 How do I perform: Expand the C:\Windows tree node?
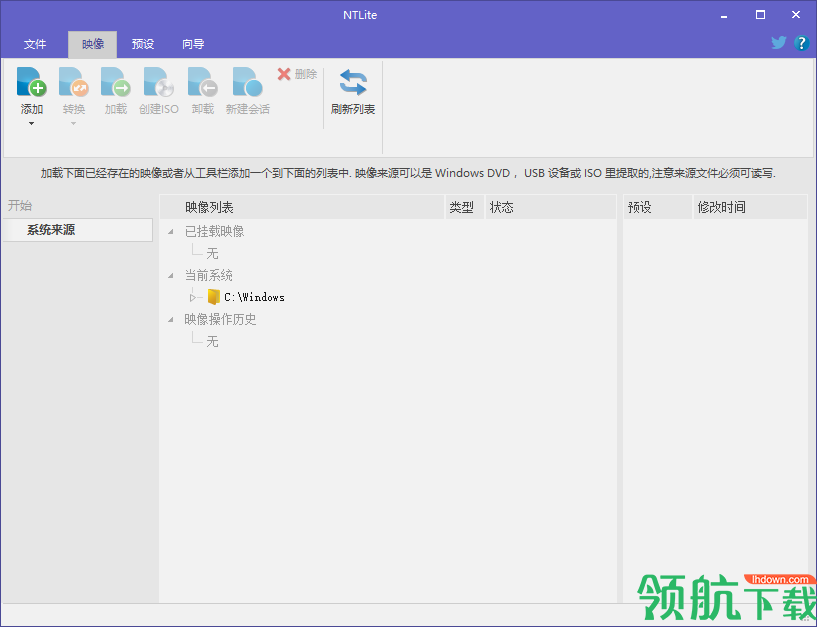click(192, 298)
